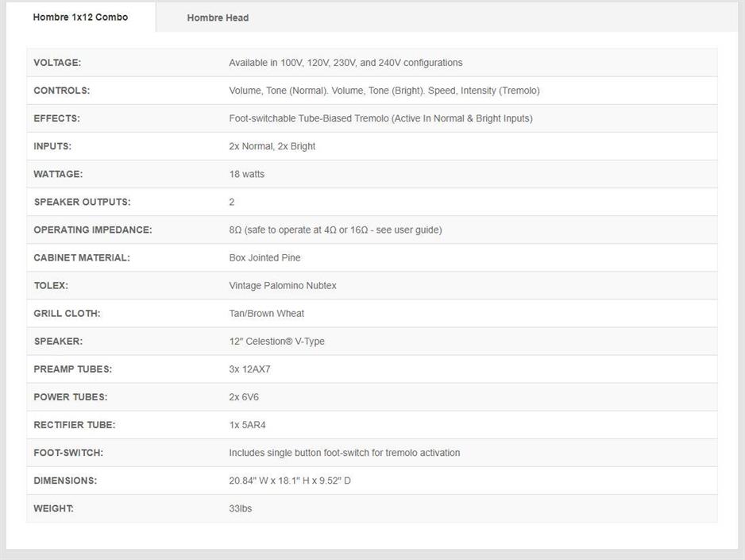Click the voltage configurations value text
Screen dimensions: 745x560
click(345, 63)
